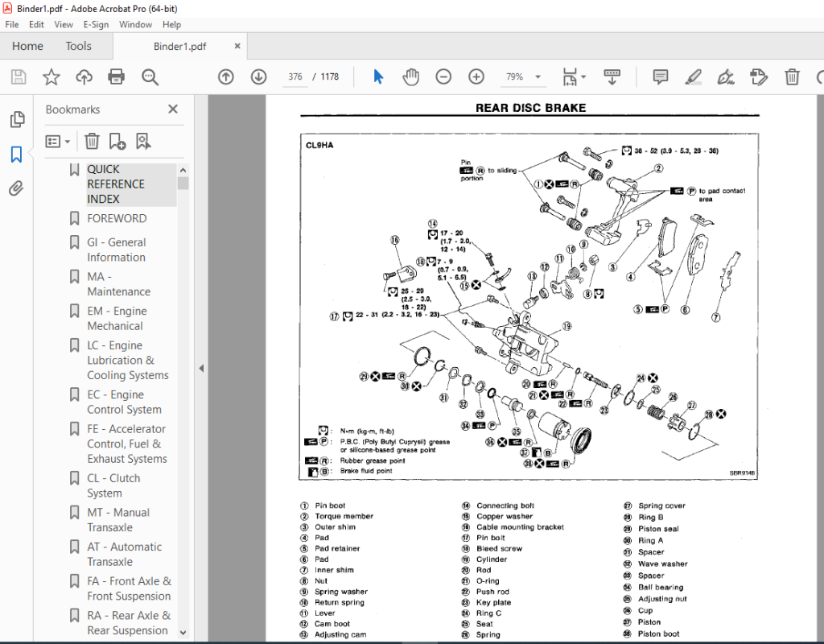Switch to the Tools tab

(78, 46)
